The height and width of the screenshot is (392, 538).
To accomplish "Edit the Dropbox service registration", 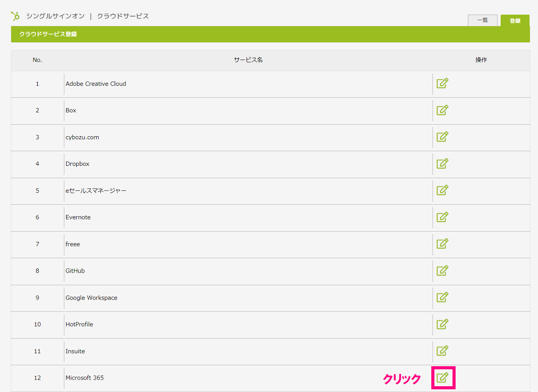I will 442,163.
